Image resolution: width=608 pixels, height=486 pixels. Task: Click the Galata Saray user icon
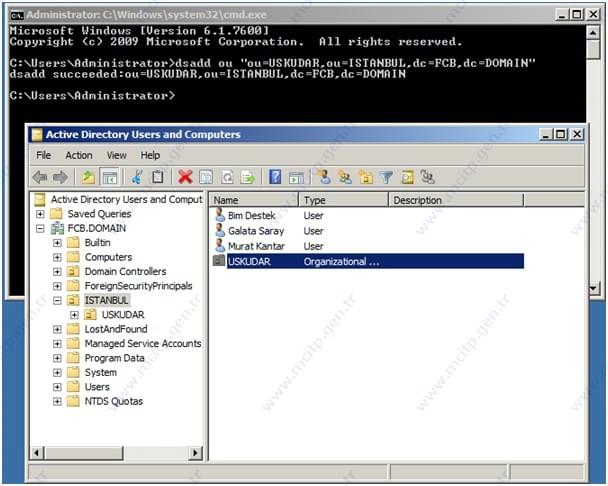220,230
